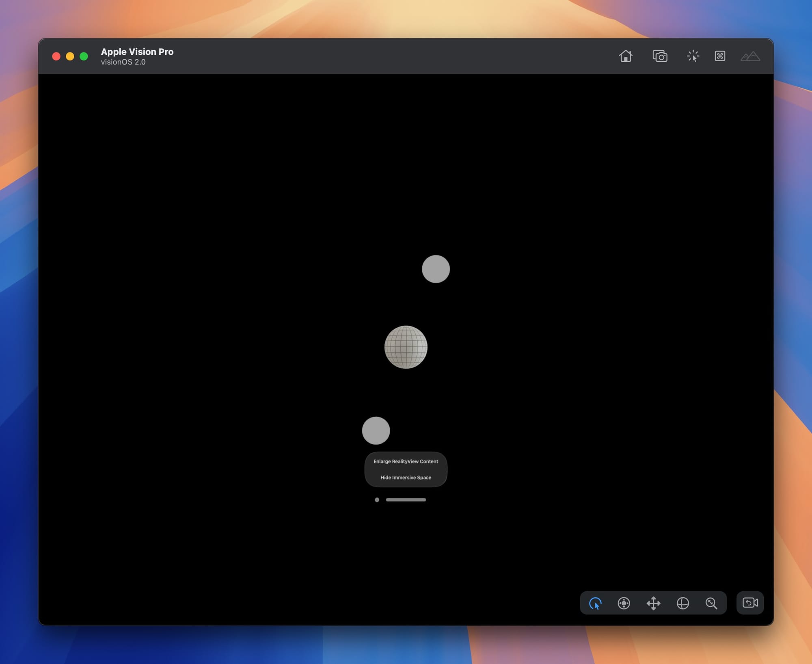
Task: Select the dolly zoom magnifier tool
Action: 711,603
